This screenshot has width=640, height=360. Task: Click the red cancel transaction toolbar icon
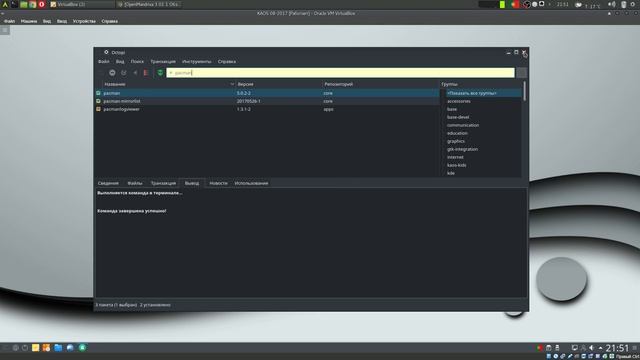146,73
